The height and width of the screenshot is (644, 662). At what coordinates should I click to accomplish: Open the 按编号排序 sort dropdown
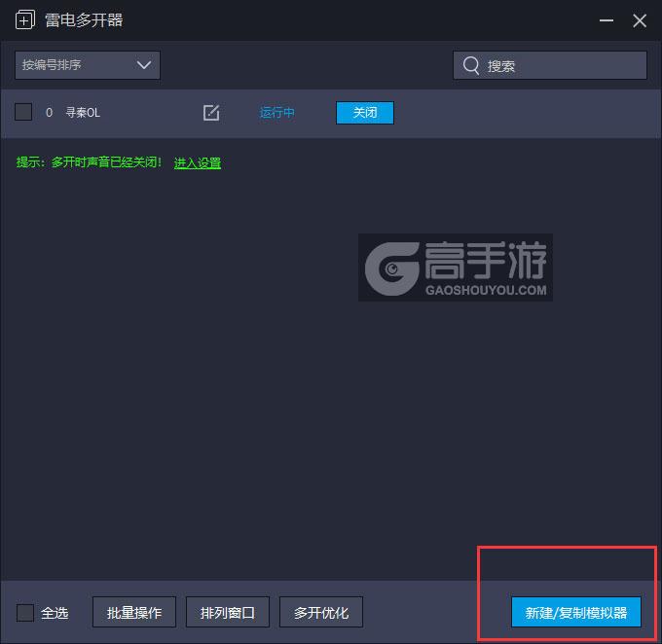(x=88, y=65)
